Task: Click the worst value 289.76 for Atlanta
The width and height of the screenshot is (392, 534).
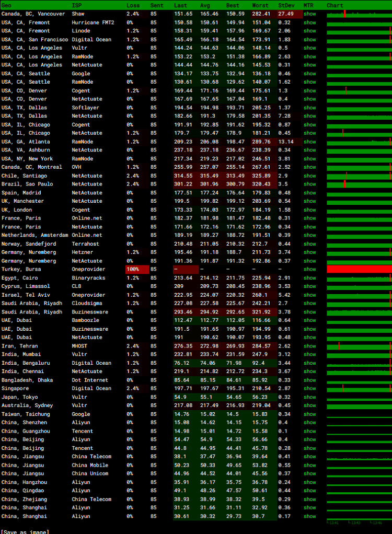Action: [x=261, y=142]
